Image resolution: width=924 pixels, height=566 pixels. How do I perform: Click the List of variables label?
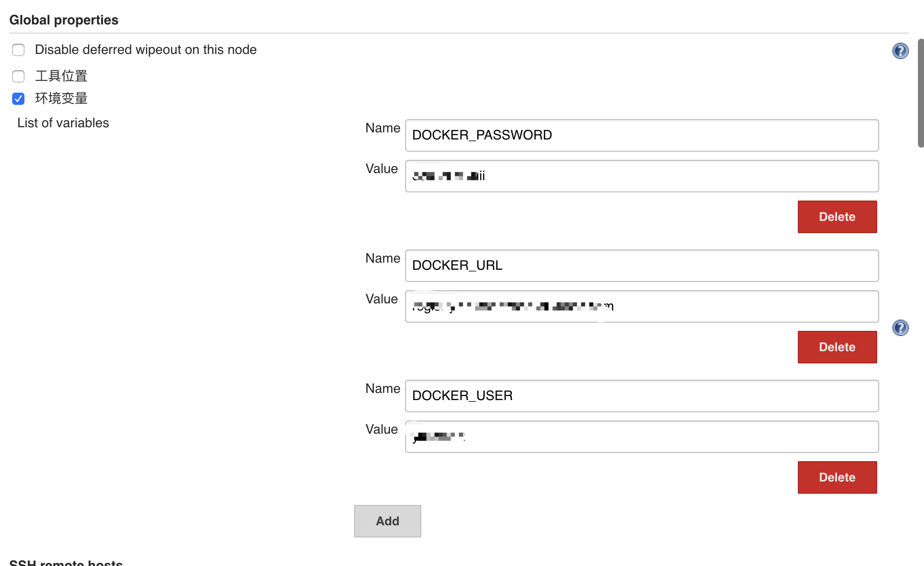click(x=63, y=123)
